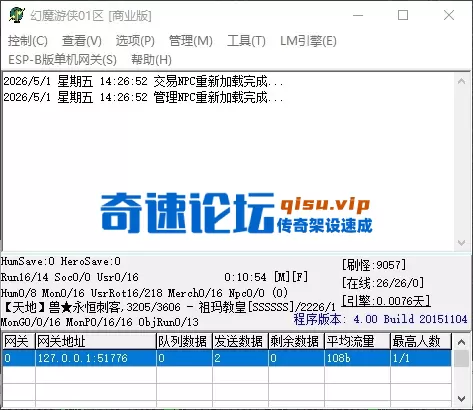Click the MonG0/0/16 MonP0/16/16 status line
The image size is (473, 410).
click(x=100, y=322)
